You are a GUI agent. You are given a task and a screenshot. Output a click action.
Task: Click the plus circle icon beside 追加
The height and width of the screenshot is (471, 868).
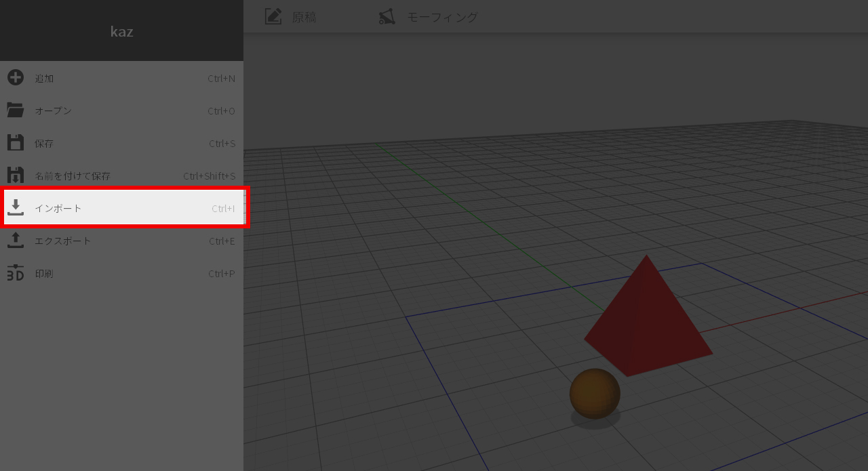15,78
